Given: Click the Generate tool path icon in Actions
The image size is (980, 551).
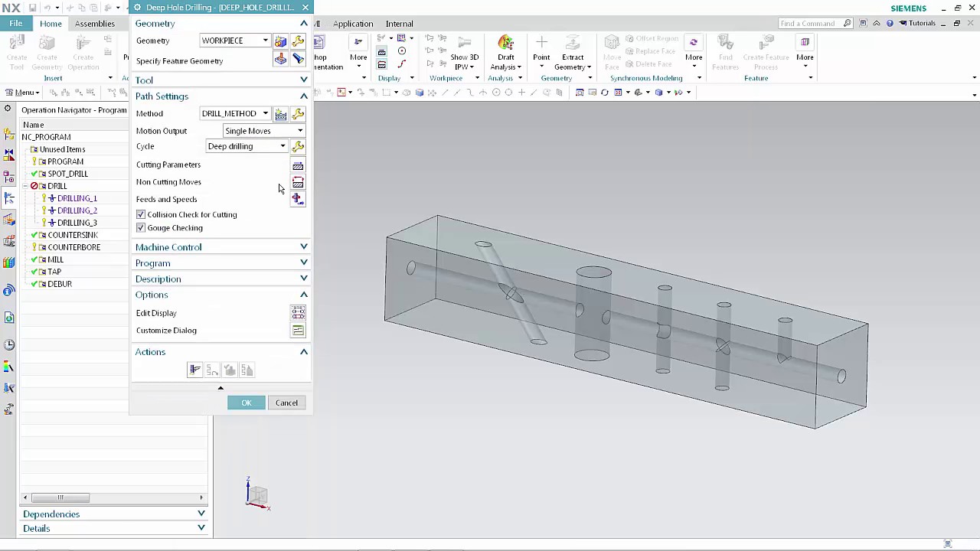Looking at the screenshot, I should (195, 370).
